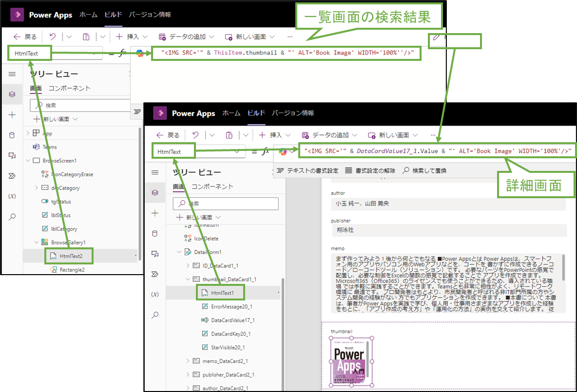Image resolution: width=577 pixels, height=392 pixels.
Task: Undo the last action in the rear window
Action: click(x=53, y=37)
